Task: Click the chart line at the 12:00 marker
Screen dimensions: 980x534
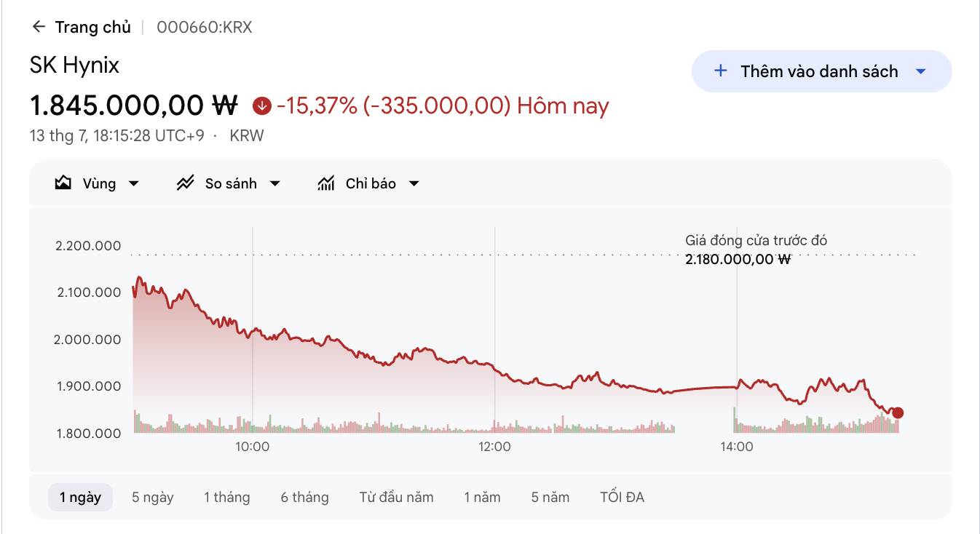Action: (494, 370)
